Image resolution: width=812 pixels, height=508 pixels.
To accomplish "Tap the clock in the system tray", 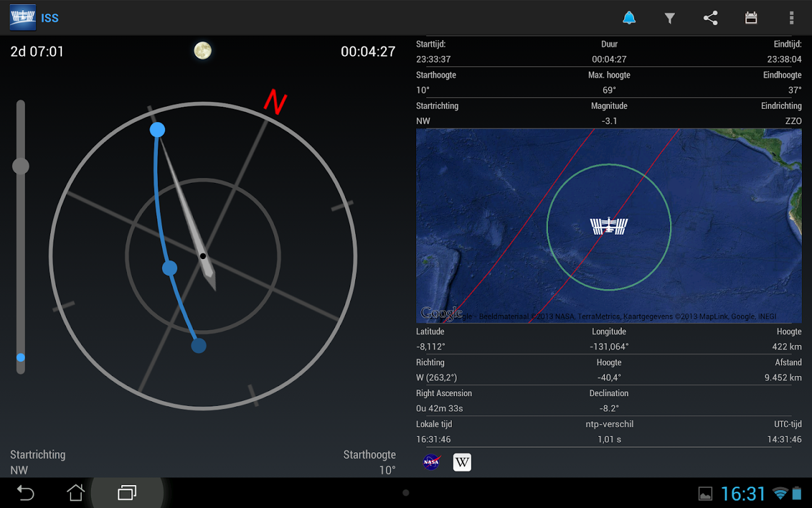I will pos(744,493).
